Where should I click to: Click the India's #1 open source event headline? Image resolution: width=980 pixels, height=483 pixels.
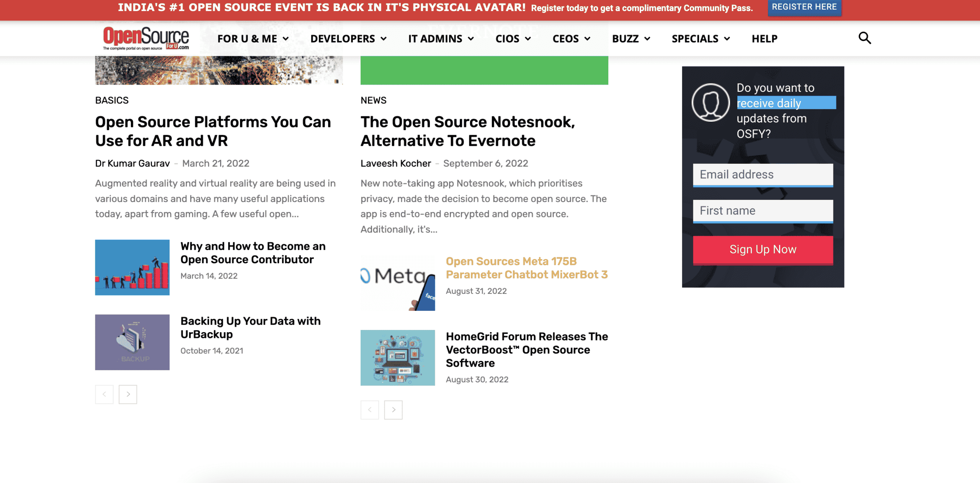point(322,8)
